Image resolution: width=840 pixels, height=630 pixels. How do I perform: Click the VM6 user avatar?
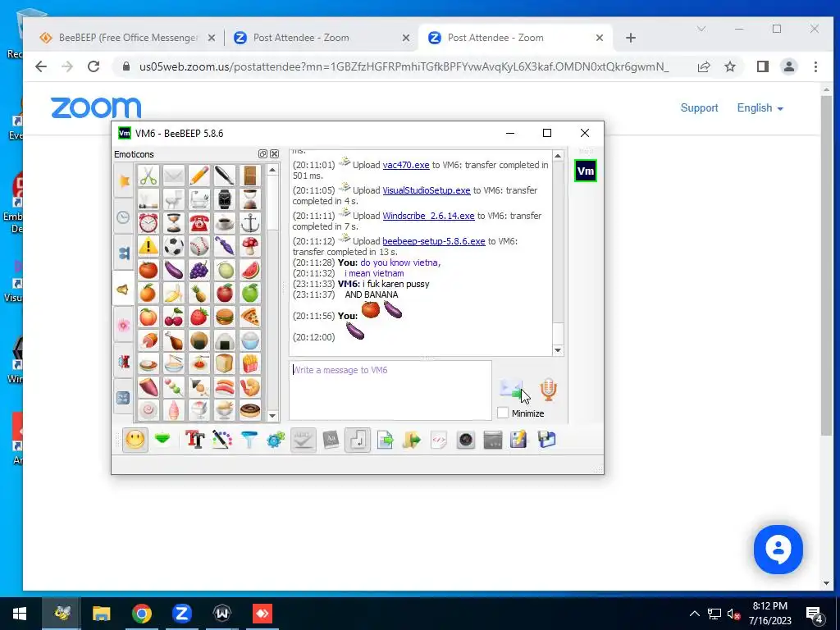coord(586,171)
